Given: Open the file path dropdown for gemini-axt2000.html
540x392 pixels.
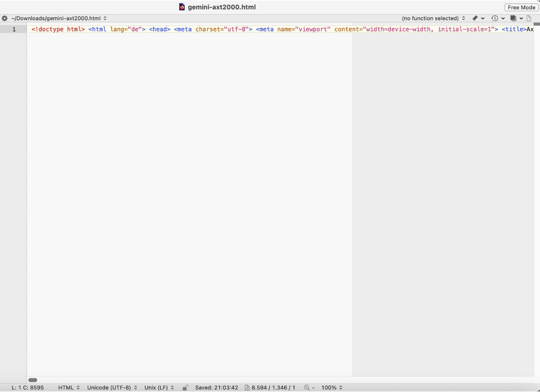Looking at the screenshot, I should point(105,18).
